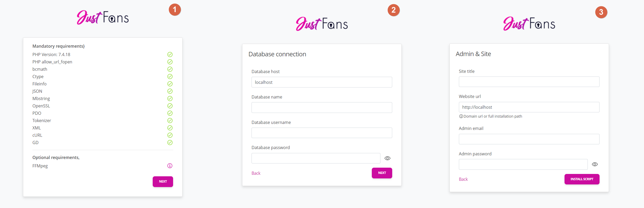Click into the Database name field
This screenshot has height=208, width=644.
pyautogui.click(x=322, y=108)
